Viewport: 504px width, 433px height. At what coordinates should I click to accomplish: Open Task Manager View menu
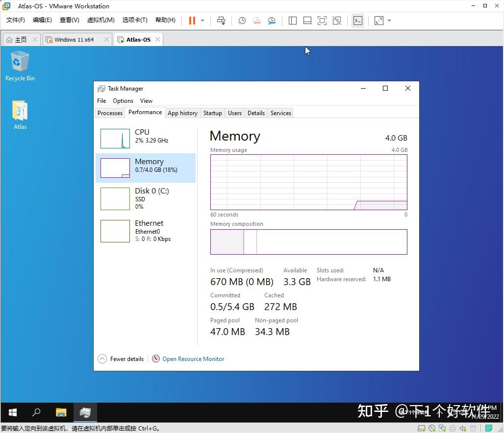click(x=146, y=100)
